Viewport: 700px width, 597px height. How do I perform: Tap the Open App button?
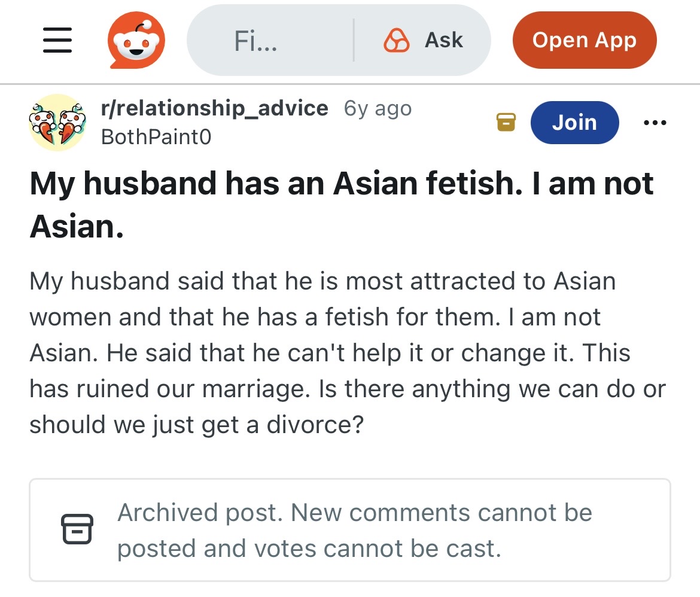584,41
